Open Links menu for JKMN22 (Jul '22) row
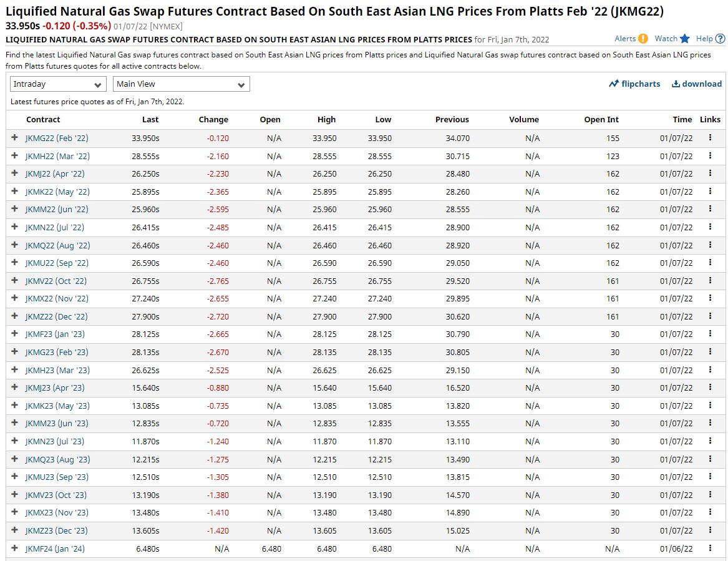Viewport: 728px width, 561px height. (710, 227)
